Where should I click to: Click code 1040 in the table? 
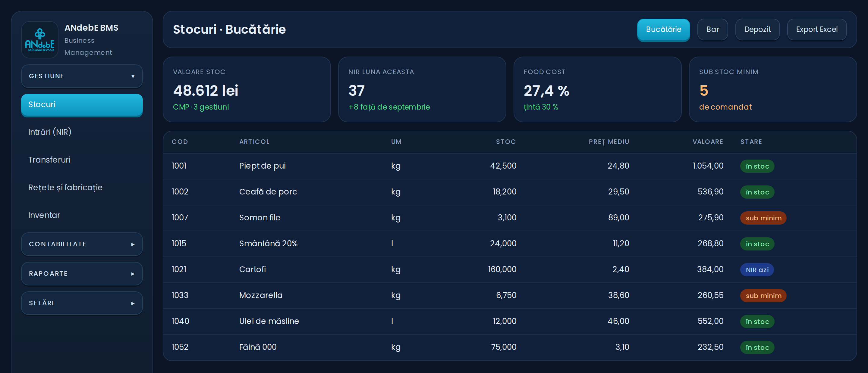click(x=180, y=322)
